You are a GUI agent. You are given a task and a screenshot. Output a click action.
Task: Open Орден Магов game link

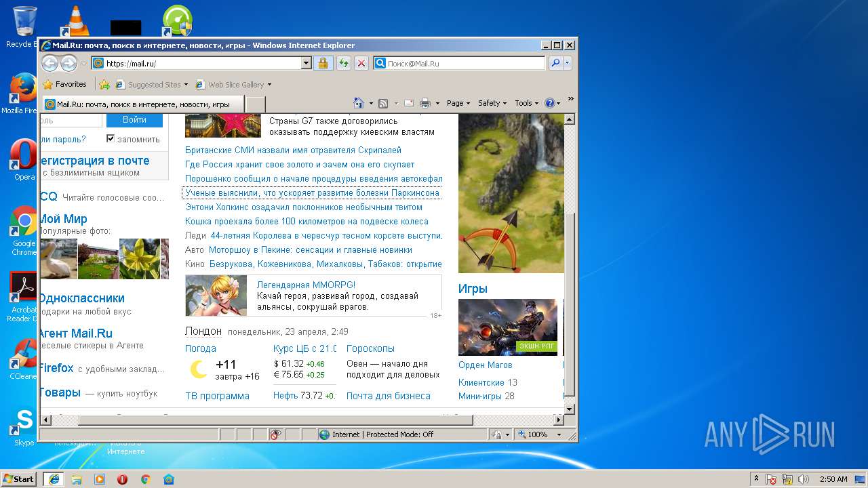(486, 365)
